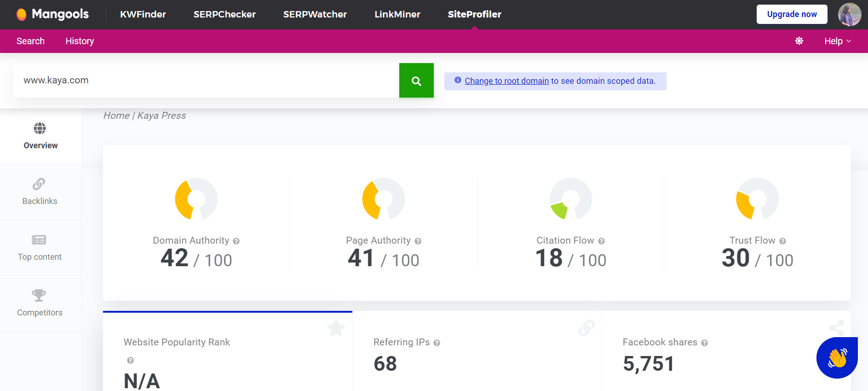Select the SiteProfiler tab

pos(475,14)
